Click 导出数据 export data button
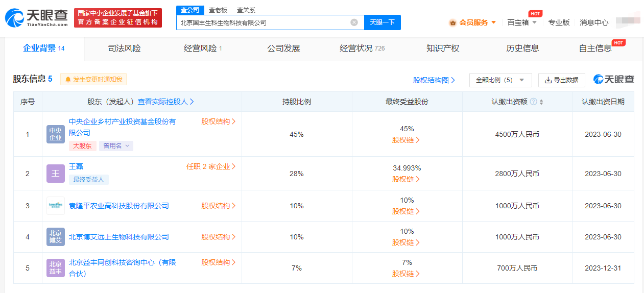 pyautogui.click(x=561, y=80)
